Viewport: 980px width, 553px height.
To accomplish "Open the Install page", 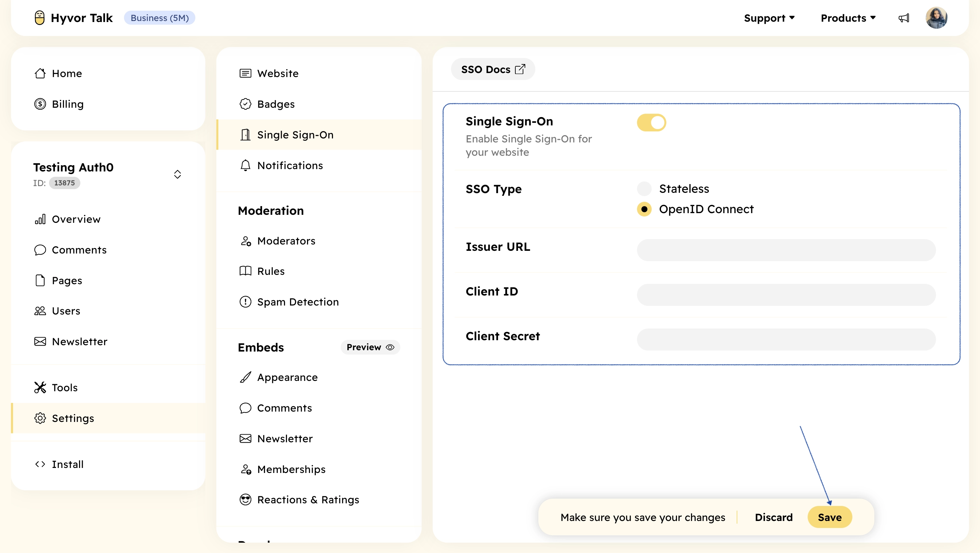I will 108,464.
